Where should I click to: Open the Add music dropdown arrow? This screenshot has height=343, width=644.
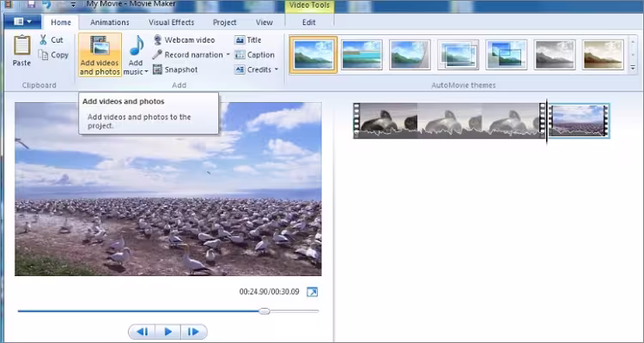146,72
